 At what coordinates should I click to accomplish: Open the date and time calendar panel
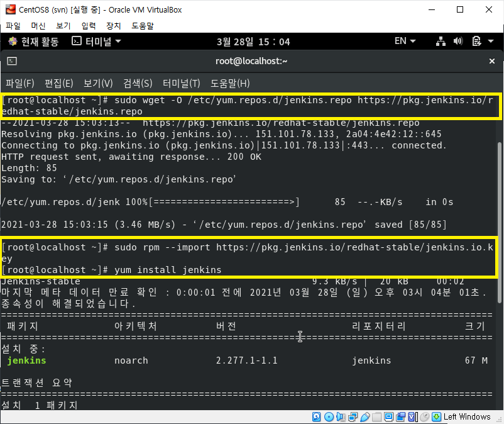coord(253,42)
